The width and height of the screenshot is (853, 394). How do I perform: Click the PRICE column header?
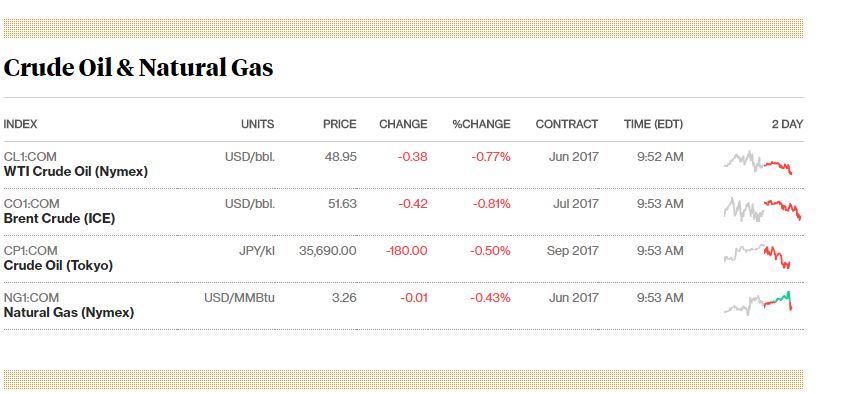tap(339, 124)
